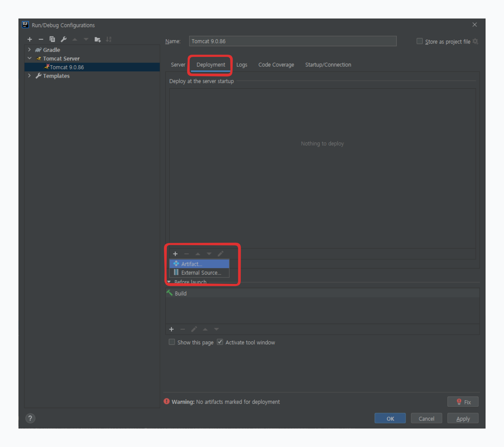Move before launch task down
Screen dimensions: 504x447
pyautogui.click(x=216, y=329)
